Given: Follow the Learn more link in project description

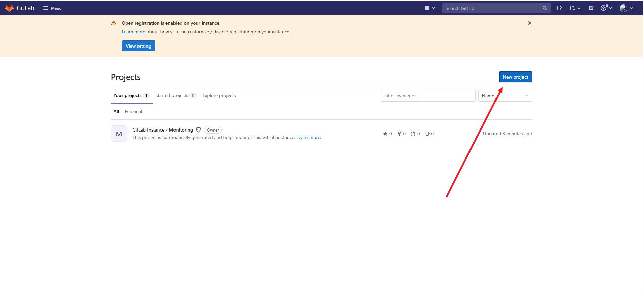Looking at the screenshot, I should point(308,137).
